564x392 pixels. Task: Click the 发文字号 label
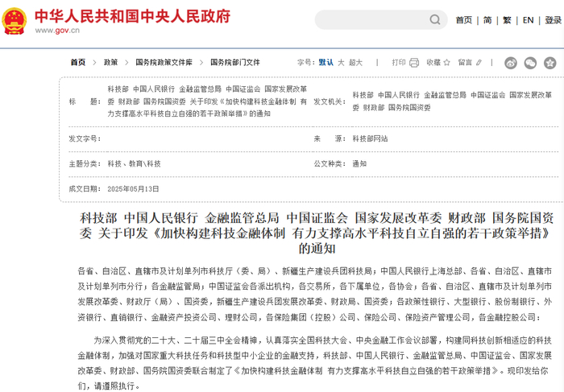pos(85,138)
